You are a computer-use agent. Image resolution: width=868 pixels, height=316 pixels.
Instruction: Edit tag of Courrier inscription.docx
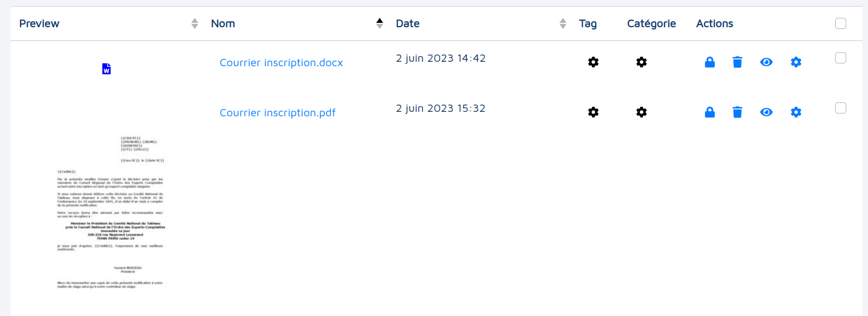(593, 62)
